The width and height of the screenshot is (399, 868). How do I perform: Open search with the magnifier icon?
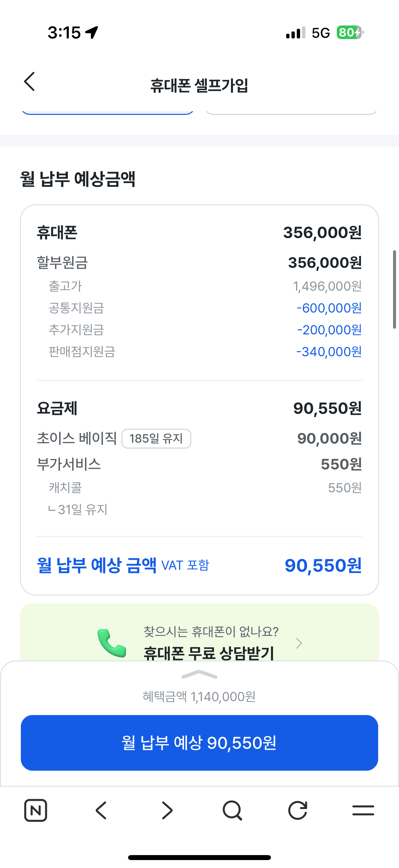pyautogui.click(x=232, y=810)
